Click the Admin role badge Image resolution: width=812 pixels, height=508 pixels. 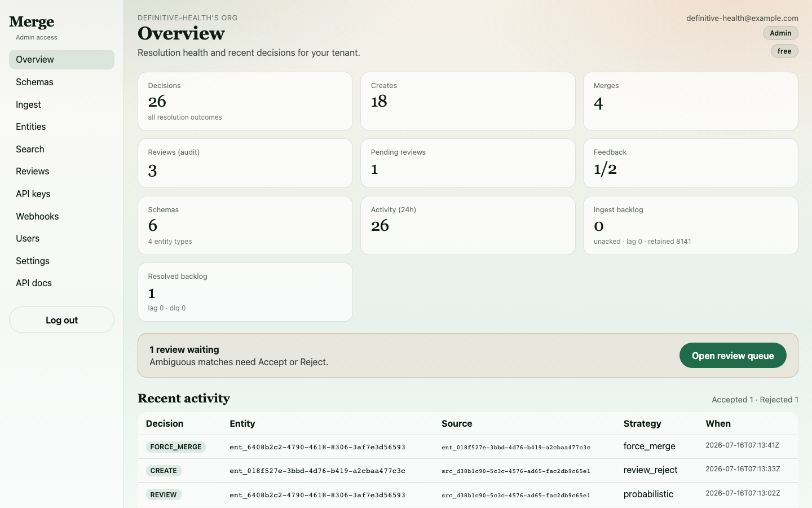[780, 33]
